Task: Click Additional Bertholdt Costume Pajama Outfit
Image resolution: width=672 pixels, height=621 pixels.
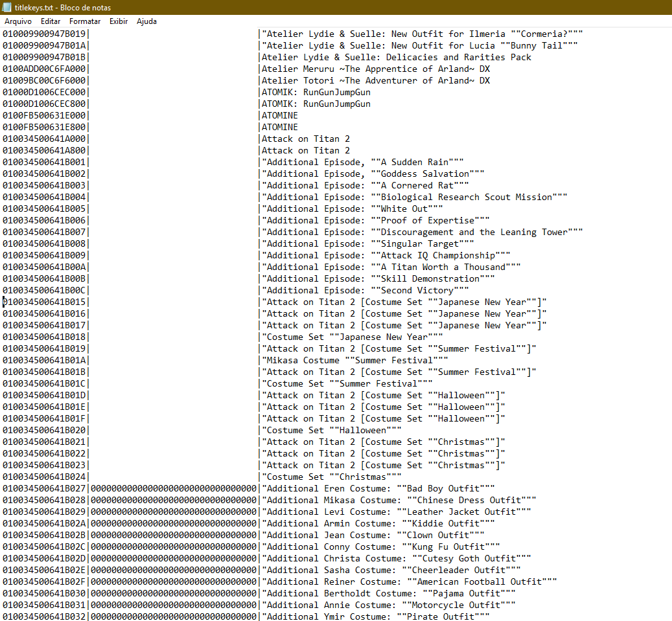Action: 388,594
